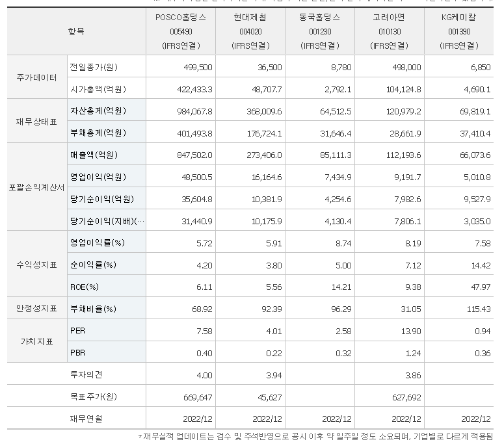Select target price 669,647
The image size is (504, 442).
click(198, 397)
